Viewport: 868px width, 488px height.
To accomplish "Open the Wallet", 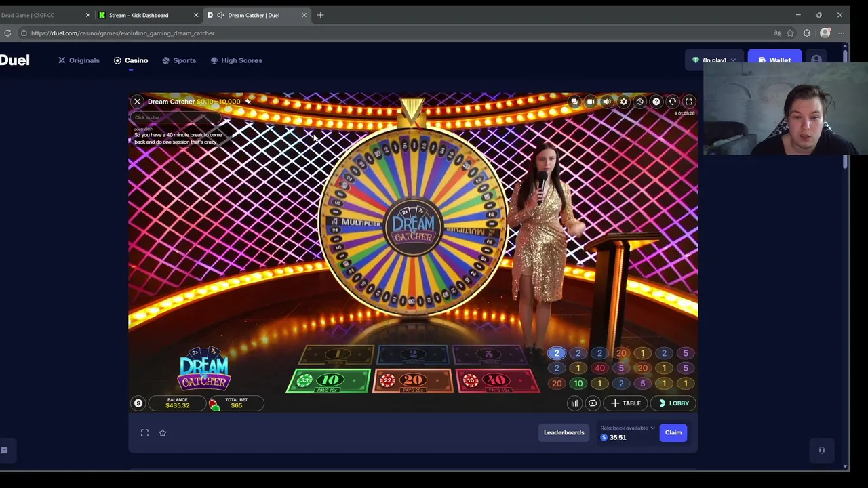I will [x=774, y=60].
